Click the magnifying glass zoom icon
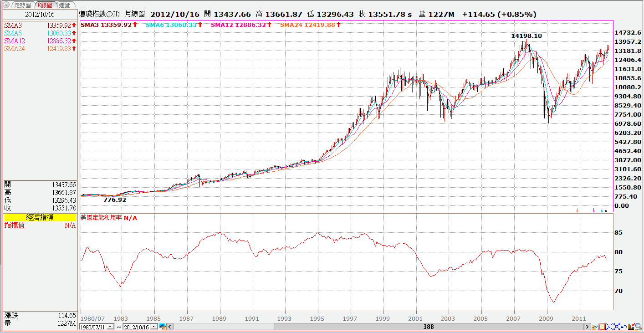644x333 pixels. click(x=639, y=327)
